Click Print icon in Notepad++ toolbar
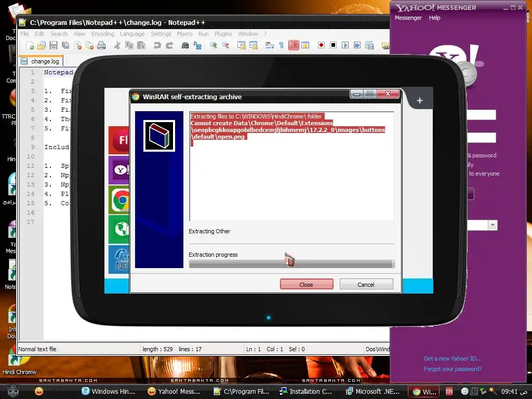This screenshot has width=532, height=399. coord(101,45)
